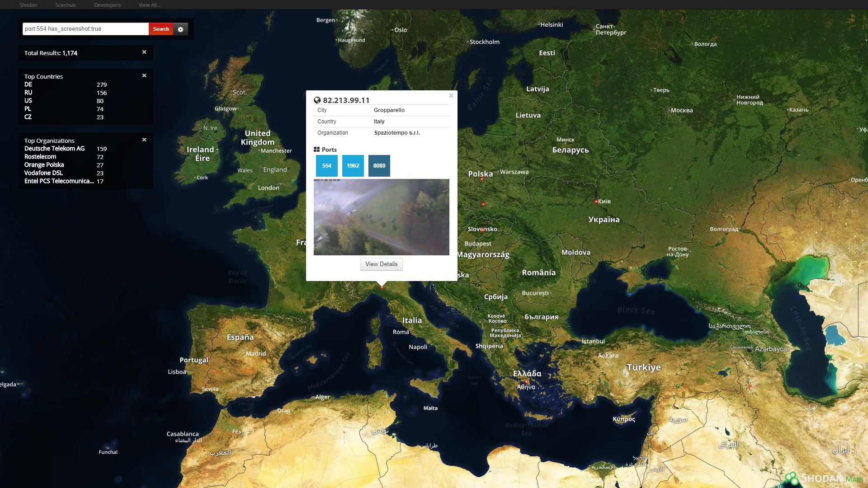
Task: Click the red map marker near Київ
Action: [x=596, y=202]
